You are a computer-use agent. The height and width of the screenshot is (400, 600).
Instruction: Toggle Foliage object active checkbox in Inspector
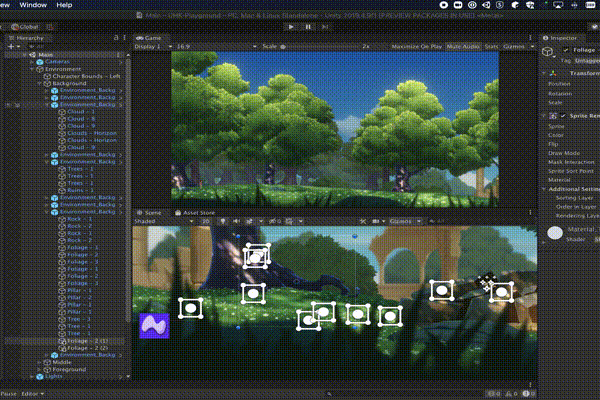[x=566, y=50]
